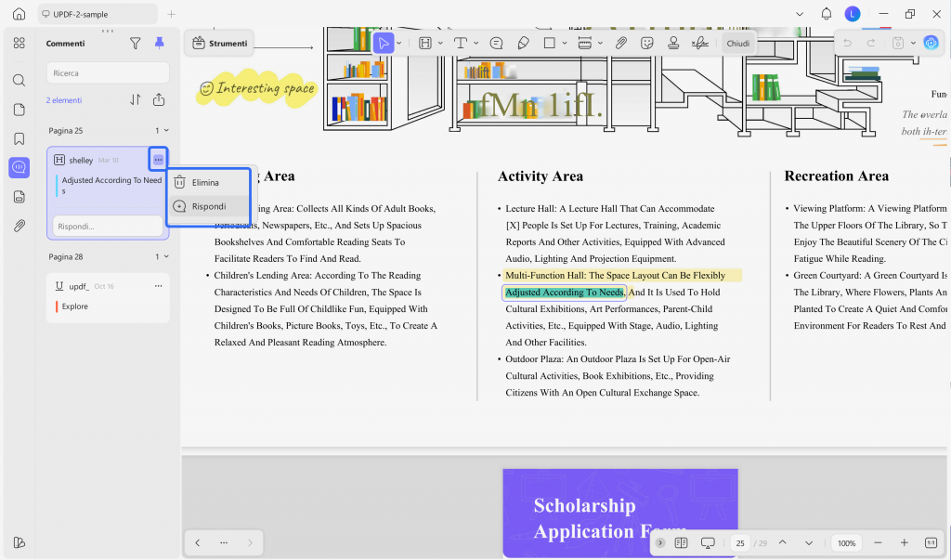
Task: Open a new tab with plus
Action: coord(171,14)
